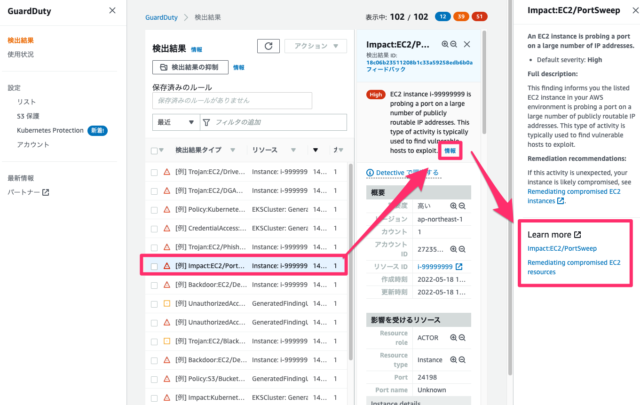The height and width of the screenshot is (405, 640).
Task: Click severity triangle icon of Policy:S3/Bucket... row
Action: pos(167,378)
